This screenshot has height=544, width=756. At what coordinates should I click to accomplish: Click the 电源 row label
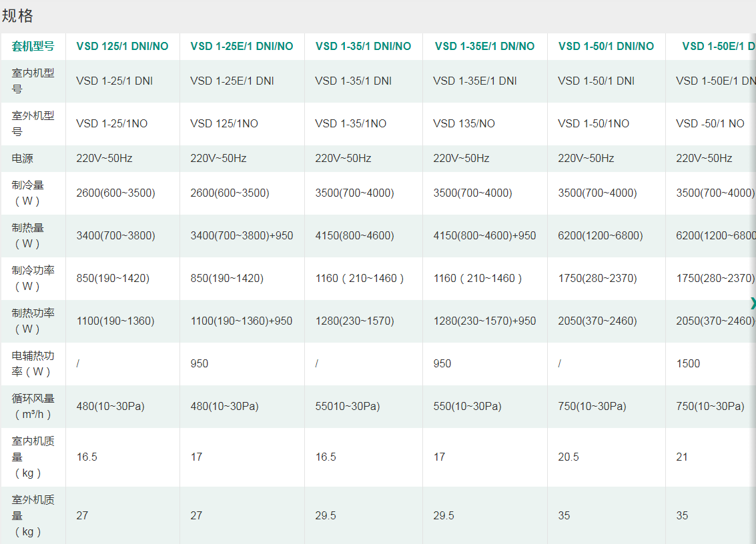(x=22, y=159)
